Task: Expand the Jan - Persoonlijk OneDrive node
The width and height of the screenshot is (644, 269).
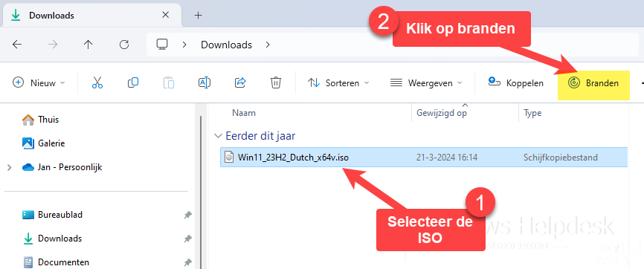Action: coord(10,167)
